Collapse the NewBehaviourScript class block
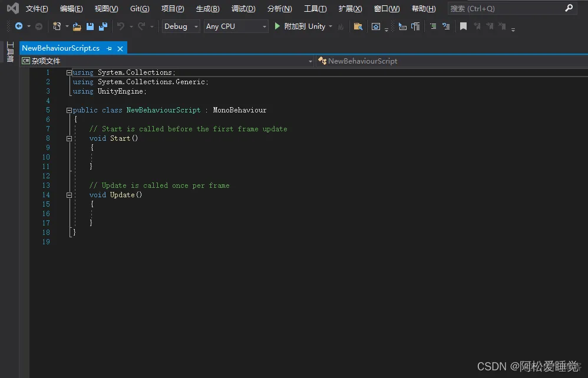This screenshot has width=588, height=378. [x=69, y=110]
